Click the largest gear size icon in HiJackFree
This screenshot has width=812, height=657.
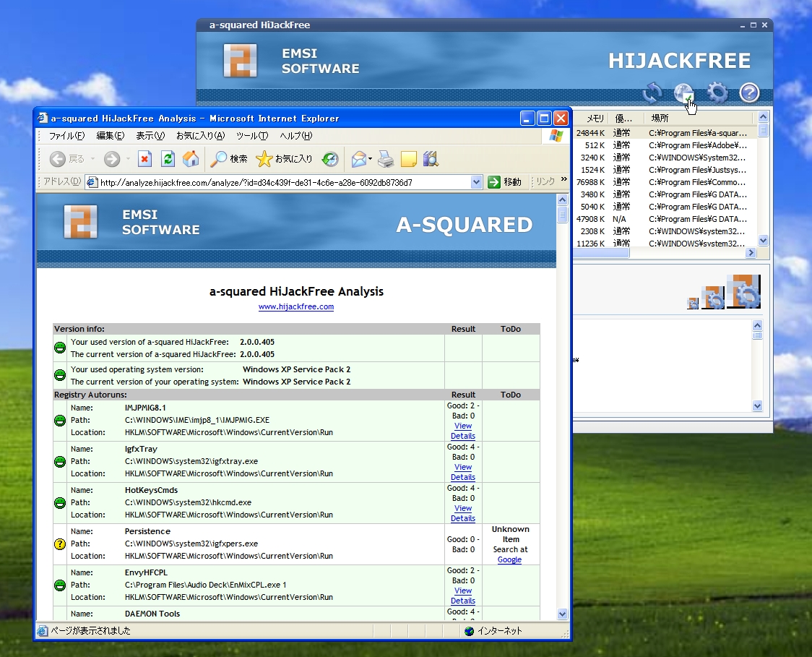743,292
